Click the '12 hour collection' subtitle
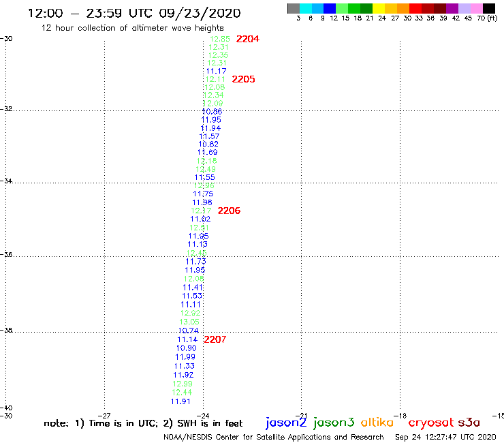 coord(132,28)
